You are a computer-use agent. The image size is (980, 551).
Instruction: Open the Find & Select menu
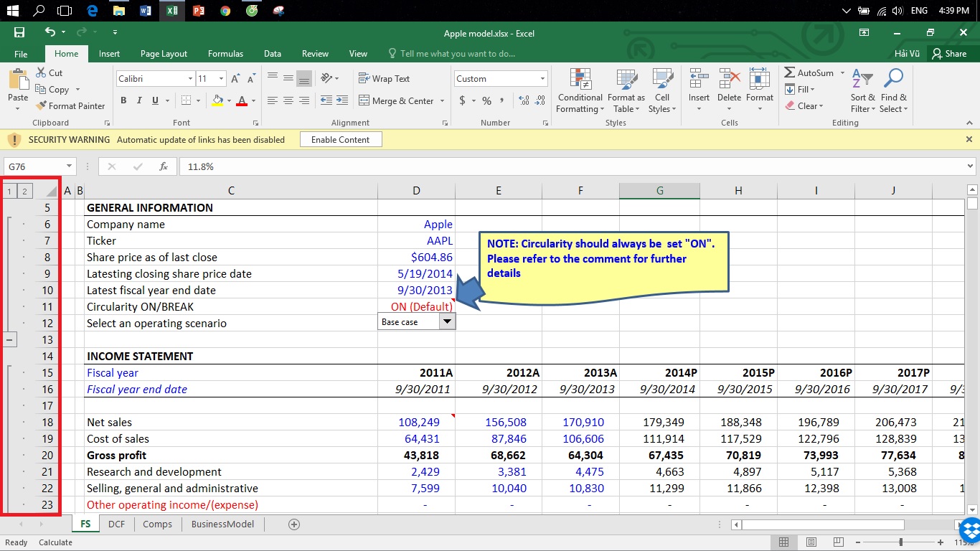[894, 91]
